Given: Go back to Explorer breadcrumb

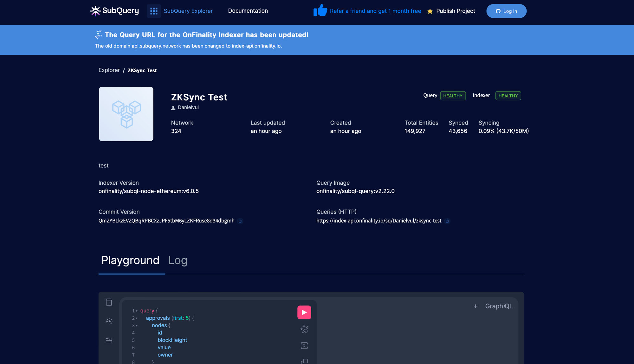Looking at the screenshot, I should click(x=109, y=70).
